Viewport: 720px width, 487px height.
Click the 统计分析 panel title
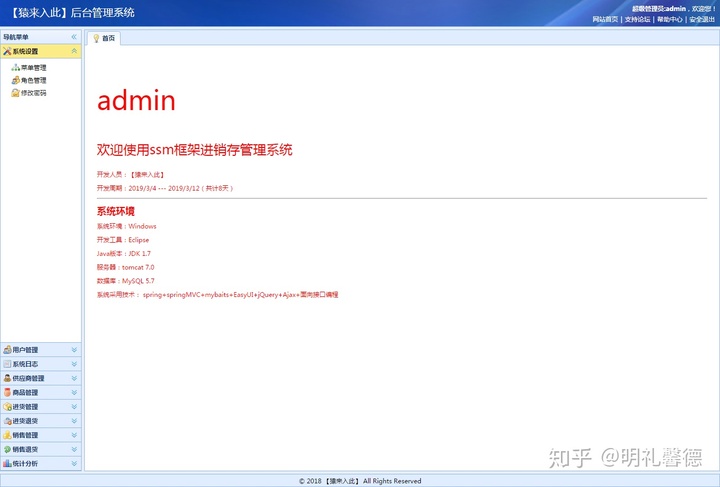[x=25, y=464]
